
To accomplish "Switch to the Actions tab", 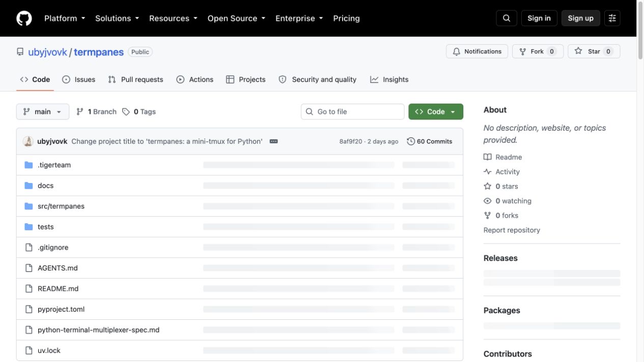I will (x=195, y=79).
